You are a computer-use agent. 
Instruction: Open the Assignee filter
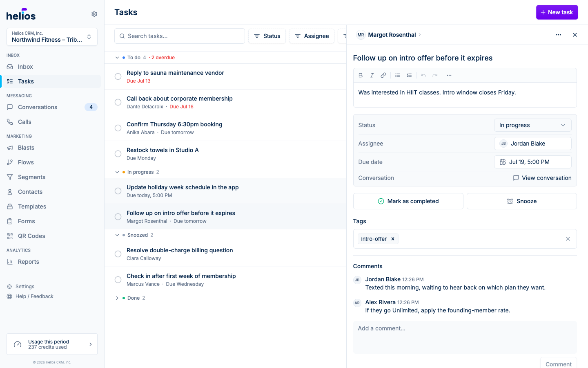point(312,36)
